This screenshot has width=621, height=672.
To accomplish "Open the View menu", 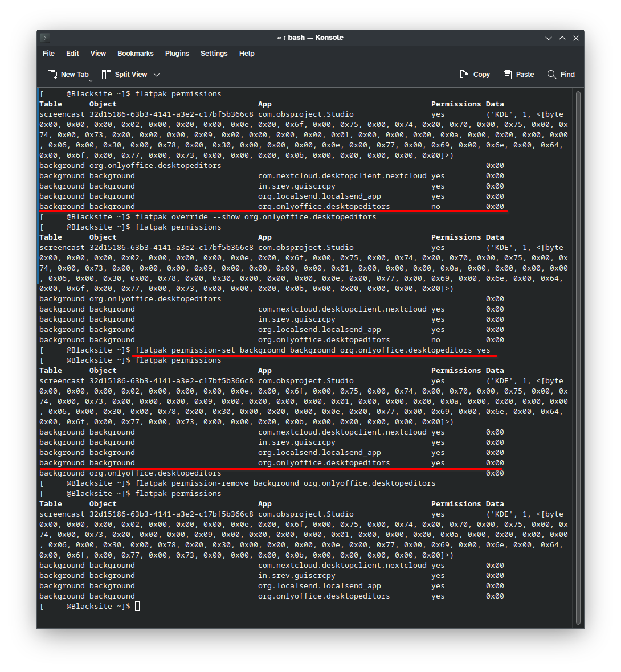I will pyautogui.click(x=98, y=53).
